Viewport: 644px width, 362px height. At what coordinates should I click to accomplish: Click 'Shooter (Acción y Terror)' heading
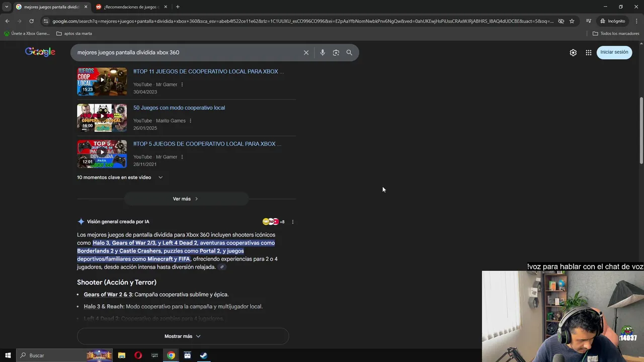[x=117, y=283]
